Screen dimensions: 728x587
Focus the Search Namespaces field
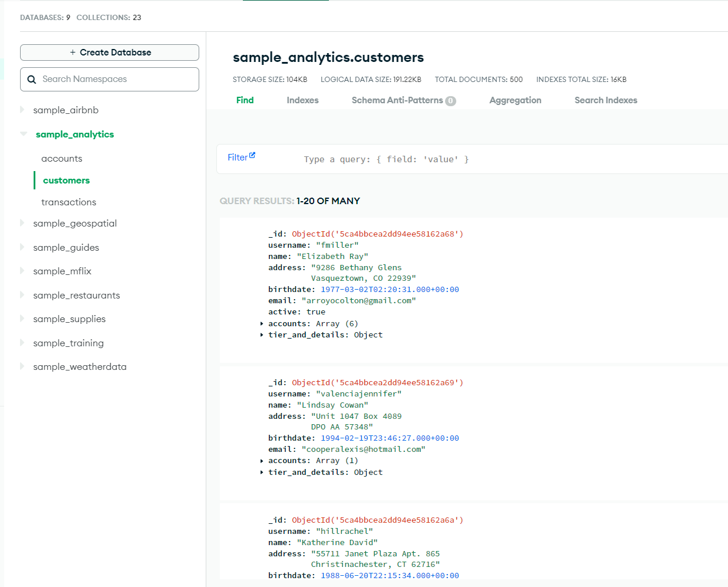tap(110, 79)
